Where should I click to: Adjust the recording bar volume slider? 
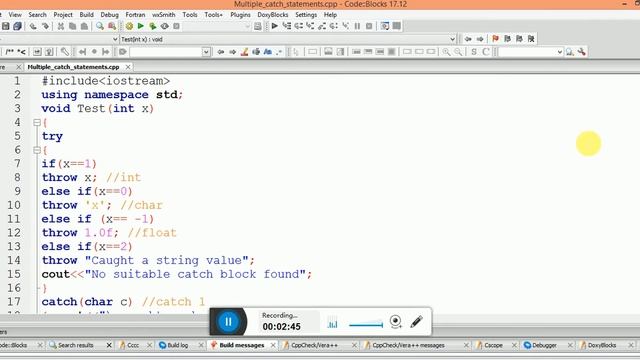[x=366, y=325]
